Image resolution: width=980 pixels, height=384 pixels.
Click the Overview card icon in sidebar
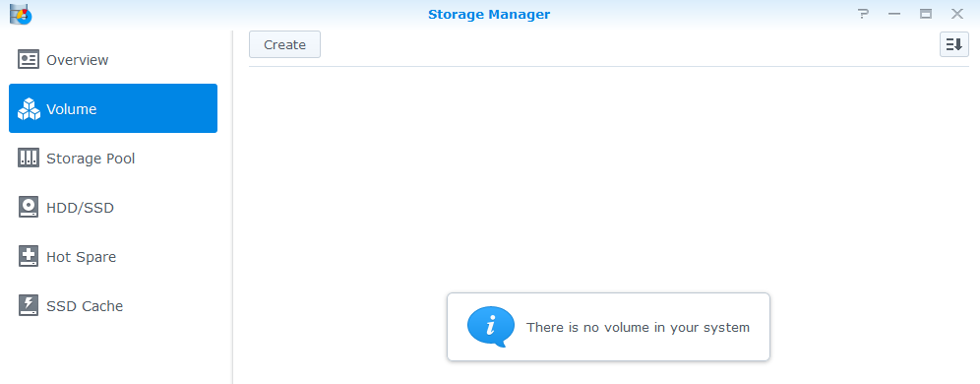click(x=29, y=60)
